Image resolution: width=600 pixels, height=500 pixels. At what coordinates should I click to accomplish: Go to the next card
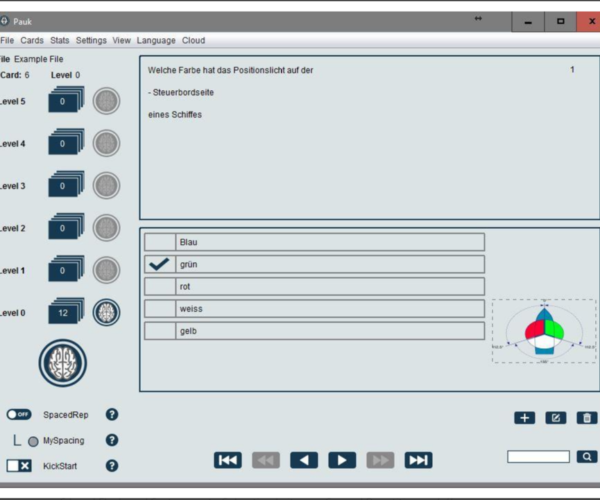coord(342,460)
